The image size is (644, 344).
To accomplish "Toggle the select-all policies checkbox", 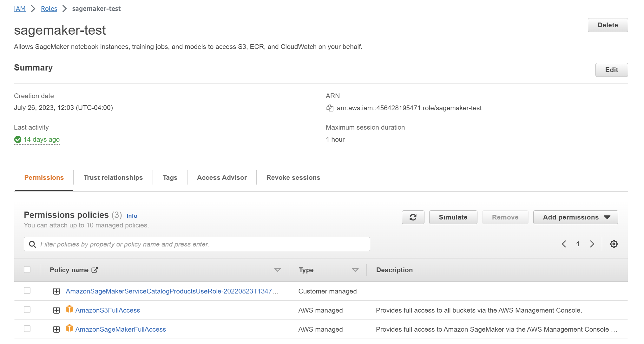I will click(x=27, y=270).
